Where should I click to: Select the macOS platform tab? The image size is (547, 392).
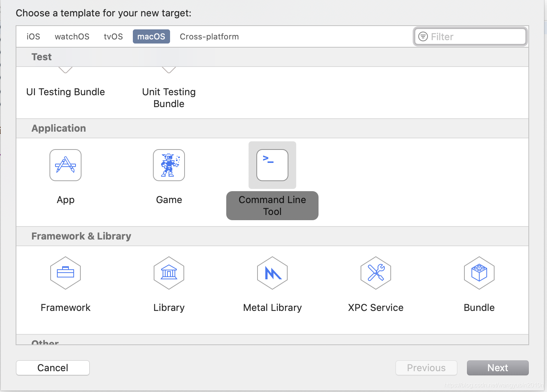151,36
